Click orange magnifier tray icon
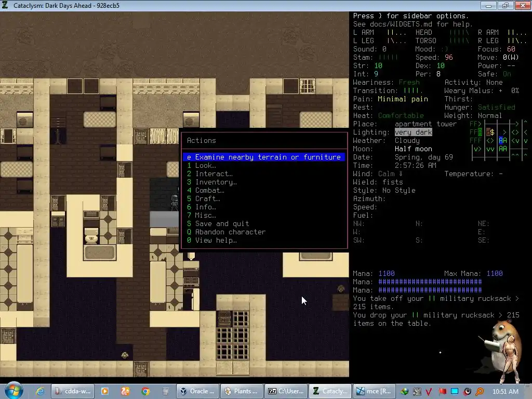This screenshot has width=532, height=399. click(480, 392)
